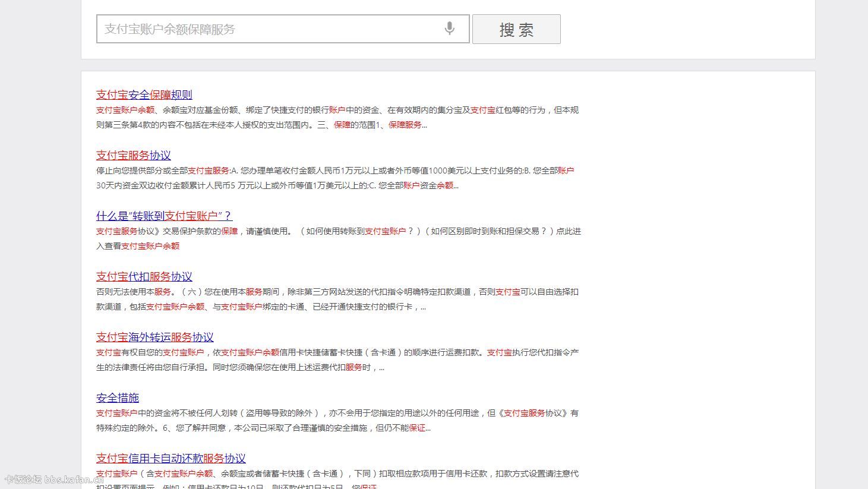Click the snippet starting 停止向您提供部分或全部支付宝服务
The width and height of the screenshot is (868, 489).
point(335,178)
